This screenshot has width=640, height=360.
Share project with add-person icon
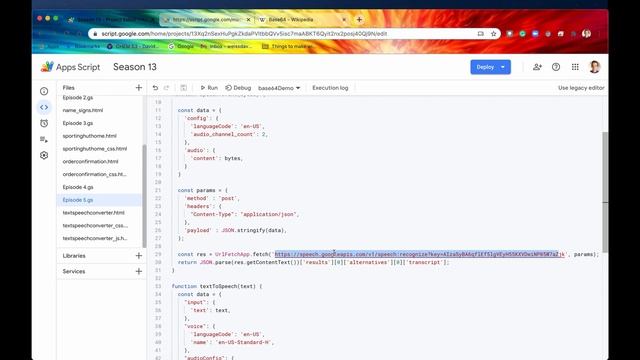[537, 67]
